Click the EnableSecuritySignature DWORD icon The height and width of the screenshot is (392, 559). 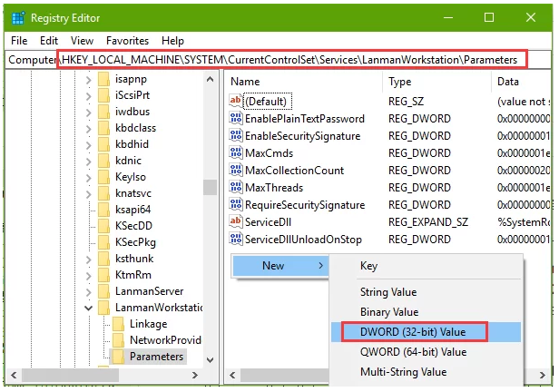236,135
